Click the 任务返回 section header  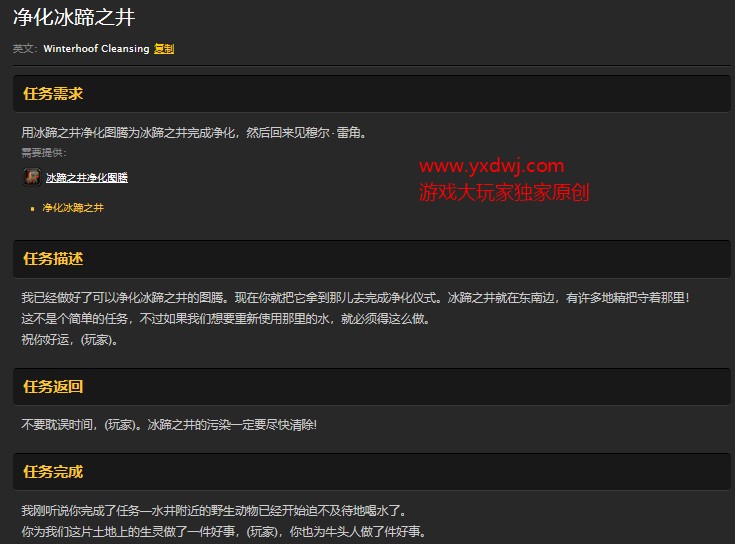(x=53, y=386)
